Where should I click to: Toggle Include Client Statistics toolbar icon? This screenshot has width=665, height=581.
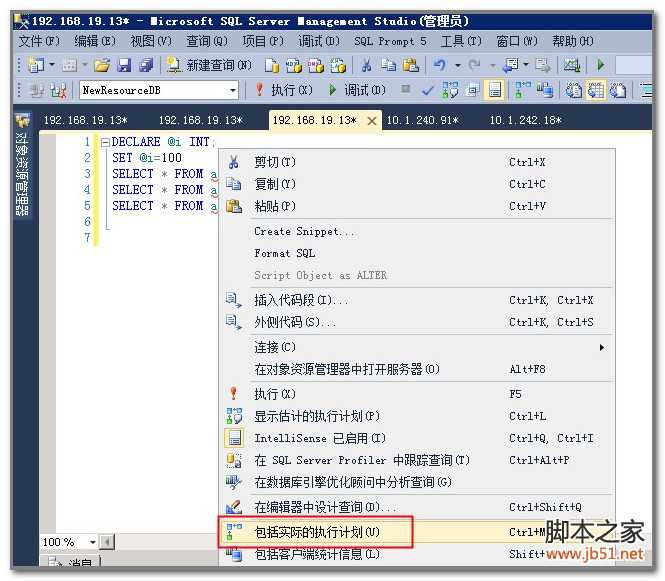coord(545,90)
